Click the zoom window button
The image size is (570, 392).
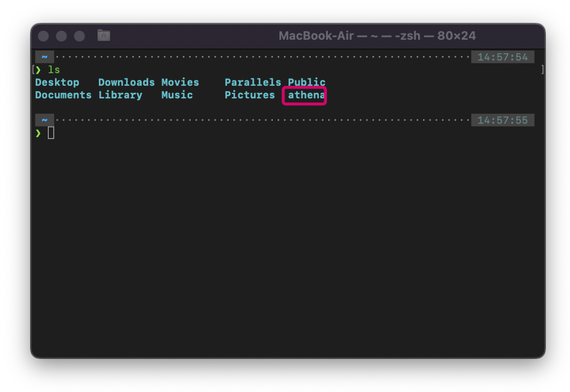(x=79, y=36)
